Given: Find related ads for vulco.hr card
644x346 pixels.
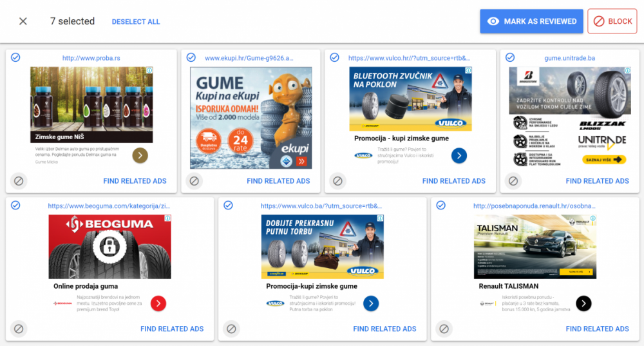Looking at the screenshot, I should click(x=454, y=181).
